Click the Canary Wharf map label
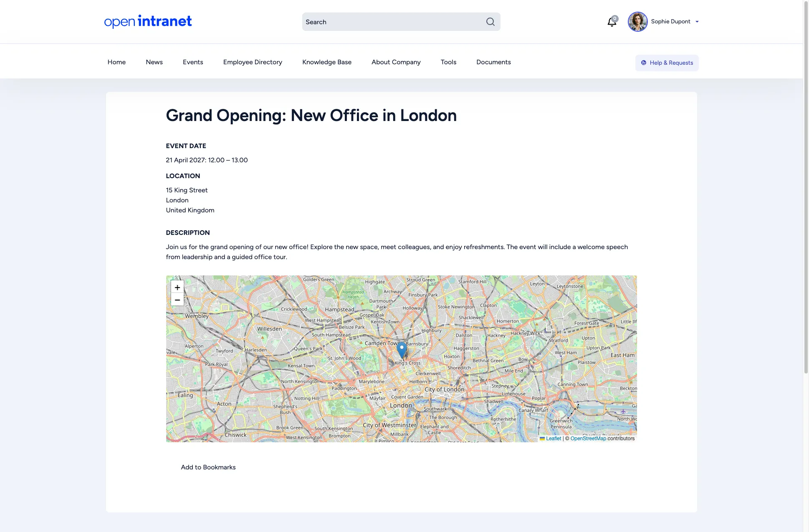The image size is (809, 532). tap(533, 410)
